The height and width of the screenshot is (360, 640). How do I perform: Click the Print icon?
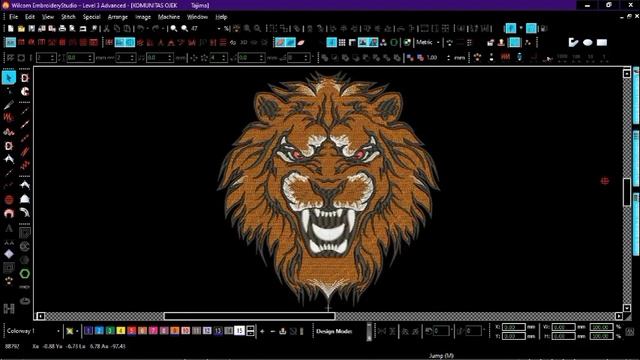point(62,29)
